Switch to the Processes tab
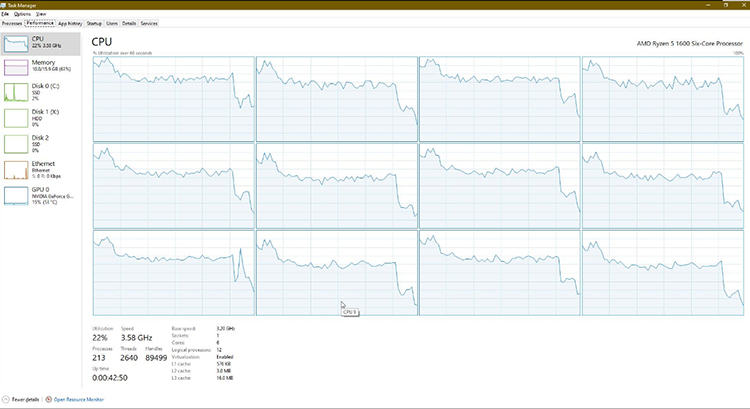The image size is (750, 409). click(x=12, y=23)
